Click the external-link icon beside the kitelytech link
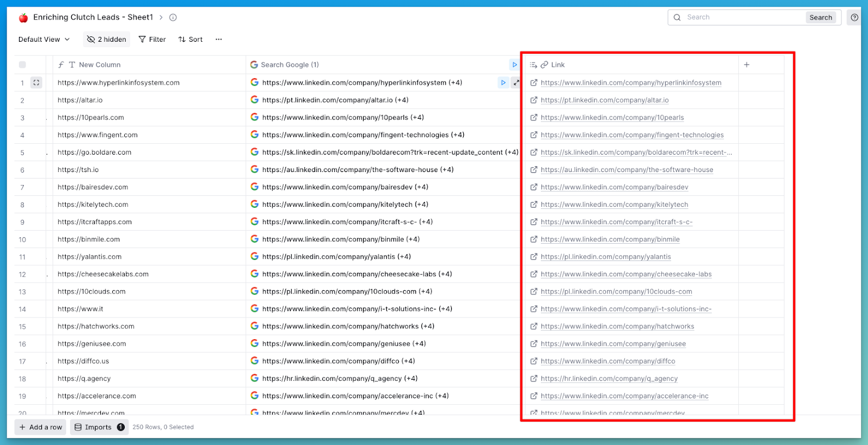The image size is (868, 445). (x=534, y=205)
